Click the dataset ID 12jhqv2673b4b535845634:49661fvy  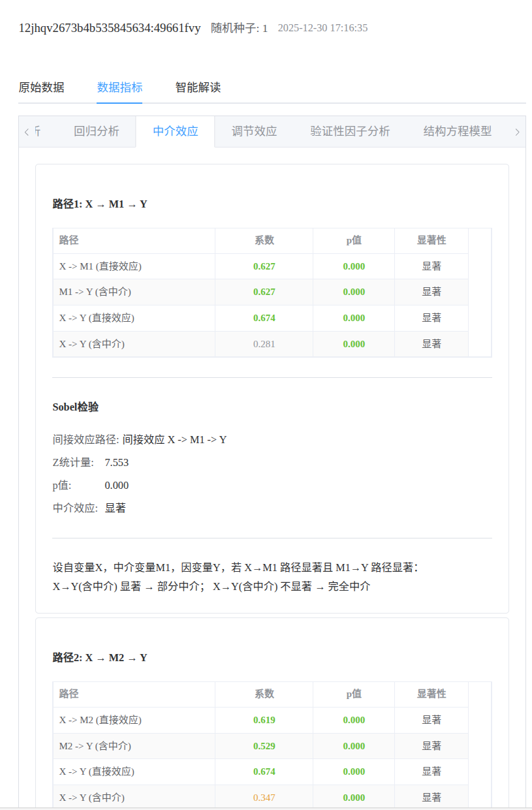tap(108, 27)
